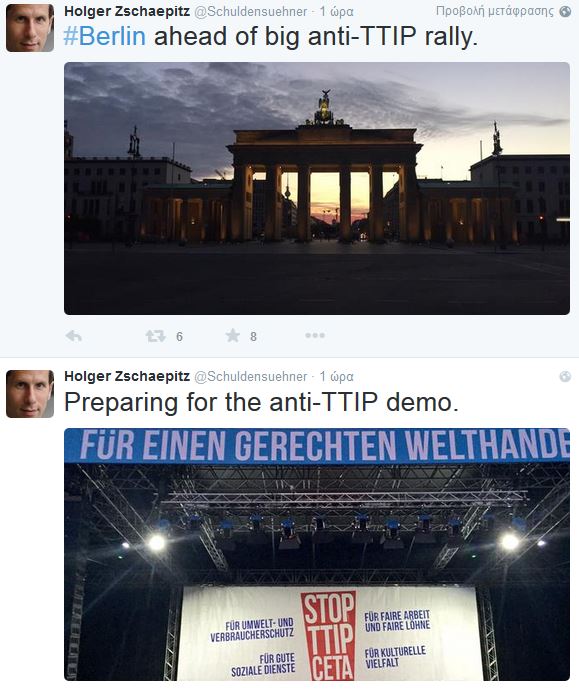Click the globe icon on the second tweet
Viewport: 579px width, 691px height.
click(565, 376)
